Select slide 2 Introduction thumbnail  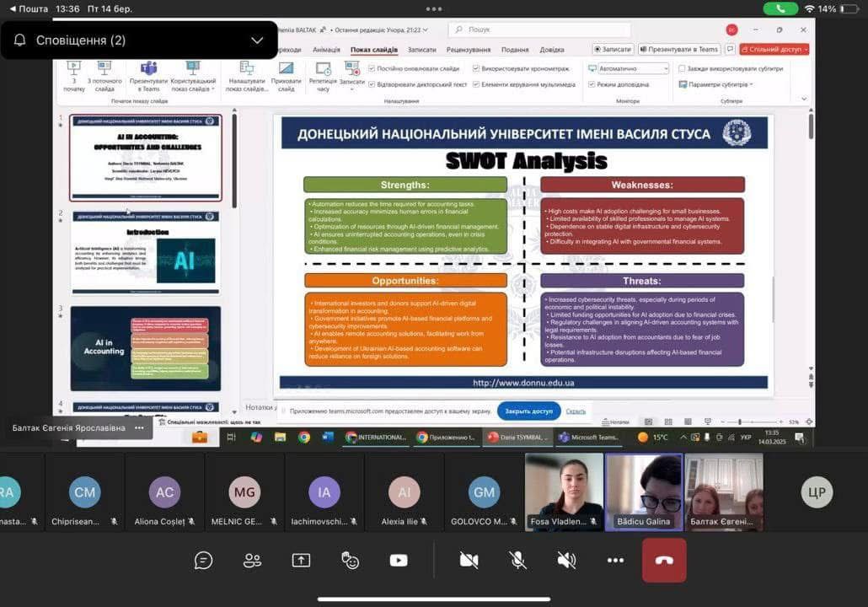[146, 253]
